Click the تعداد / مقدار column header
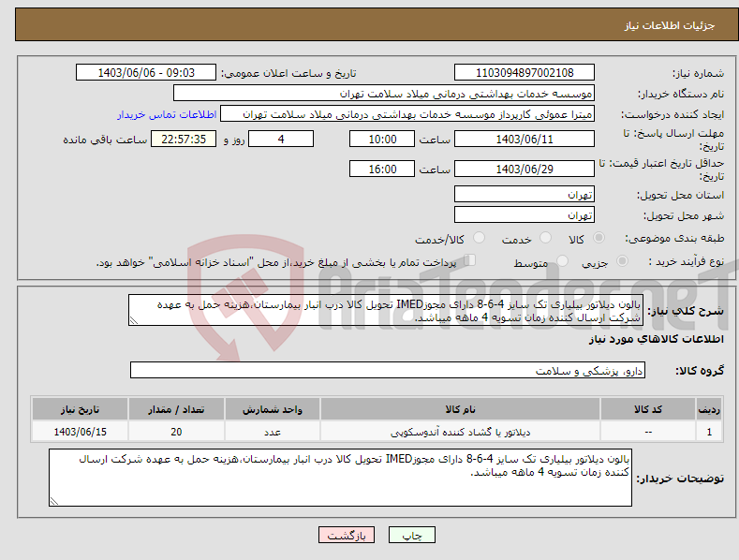Image resolution: width=739 pixels, height=560 pixels. click(x=176, y=409)
